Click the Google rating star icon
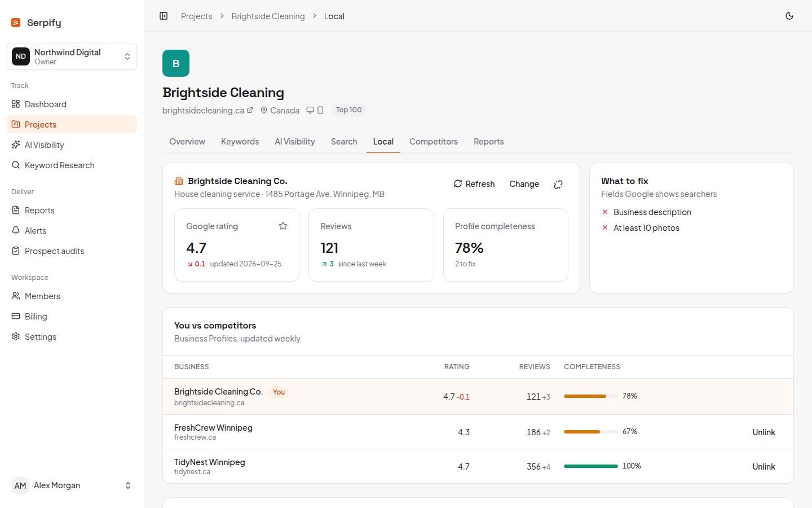 pos(283,226)
